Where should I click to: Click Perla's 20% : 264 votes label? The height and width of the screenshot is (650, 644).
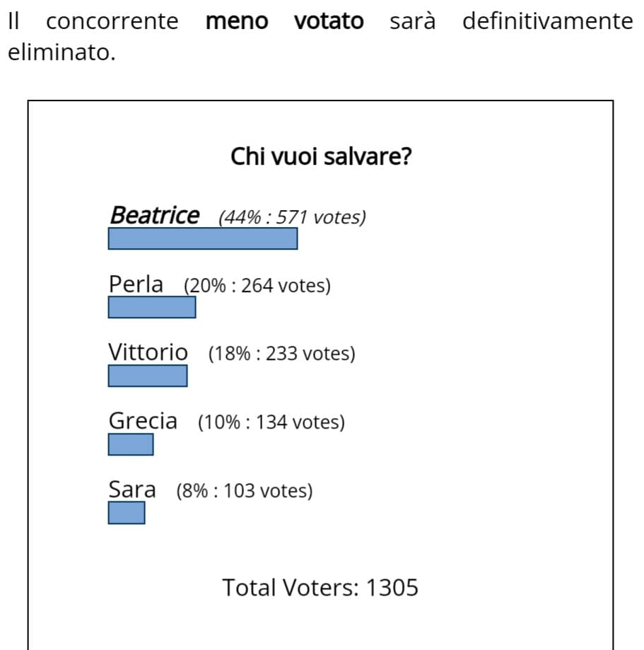click(257, 286)
